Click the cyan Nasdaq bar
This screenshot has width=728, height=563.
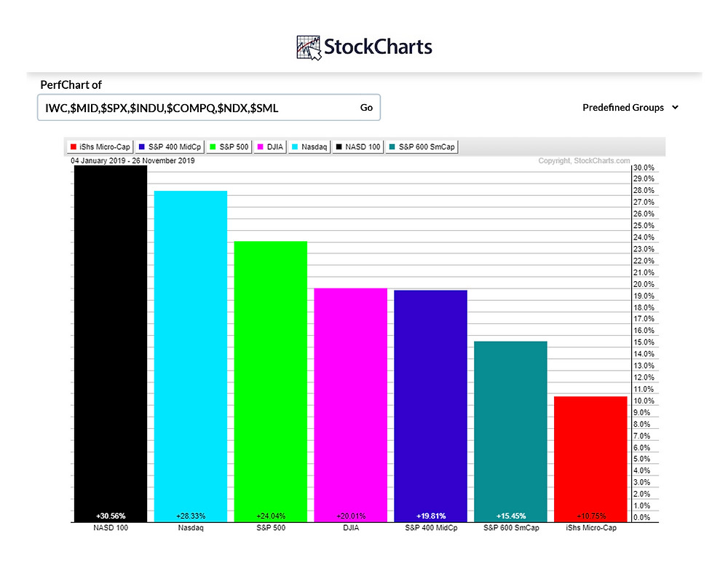coord(191,356)
